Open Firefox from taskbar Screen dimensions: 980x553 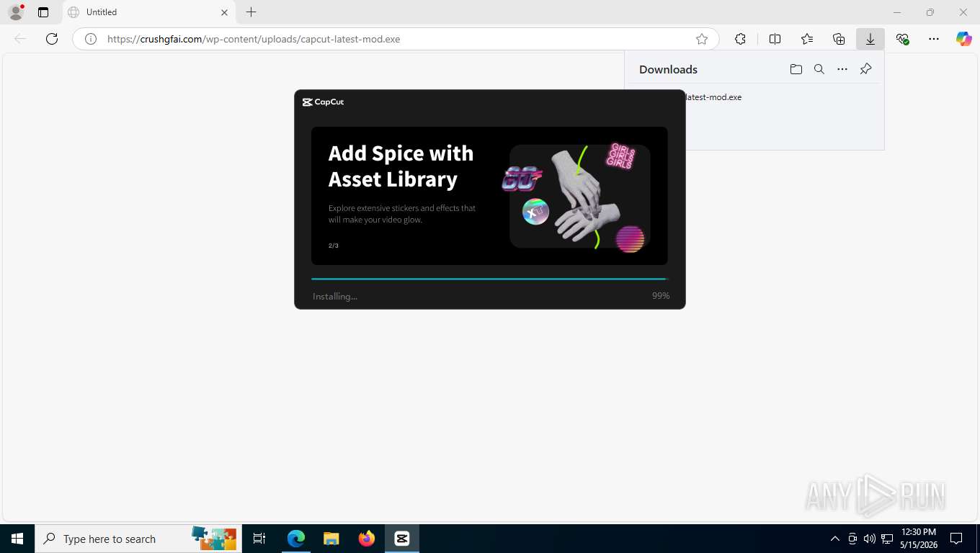point(367,539)
